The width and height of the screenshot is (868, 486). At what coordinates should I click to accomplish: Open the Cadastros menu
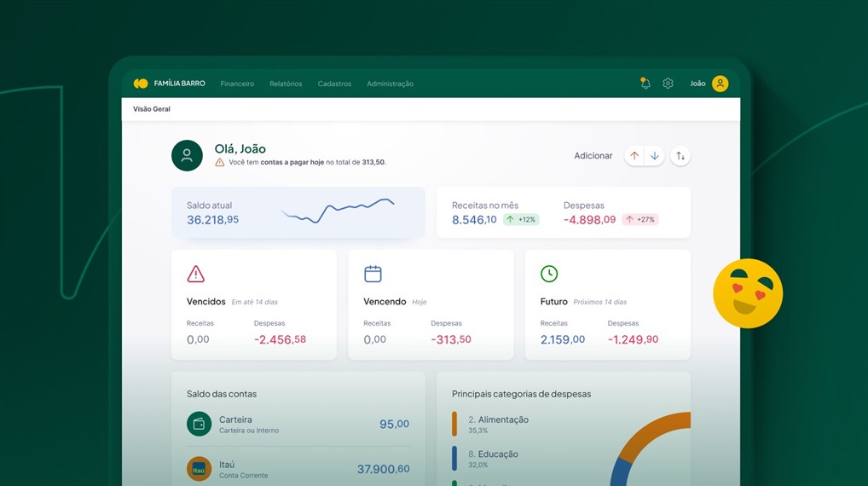click(334, 84)
